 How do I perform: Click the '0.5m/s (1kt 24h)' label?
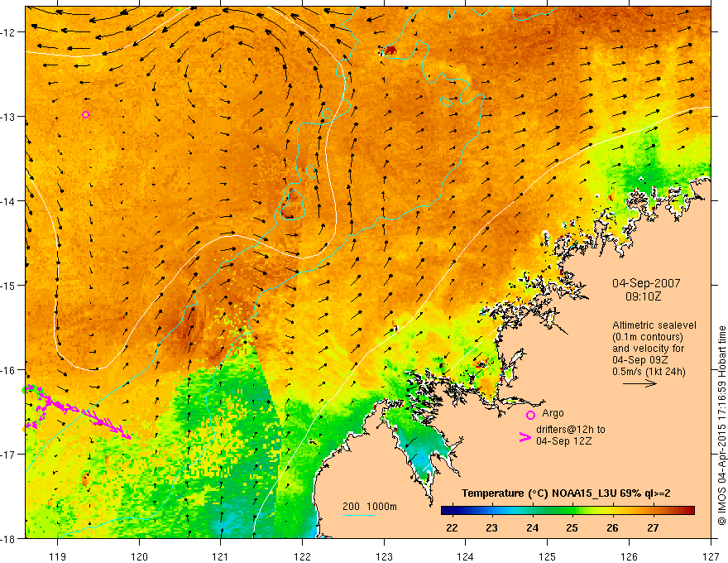(x=649, y=372)
